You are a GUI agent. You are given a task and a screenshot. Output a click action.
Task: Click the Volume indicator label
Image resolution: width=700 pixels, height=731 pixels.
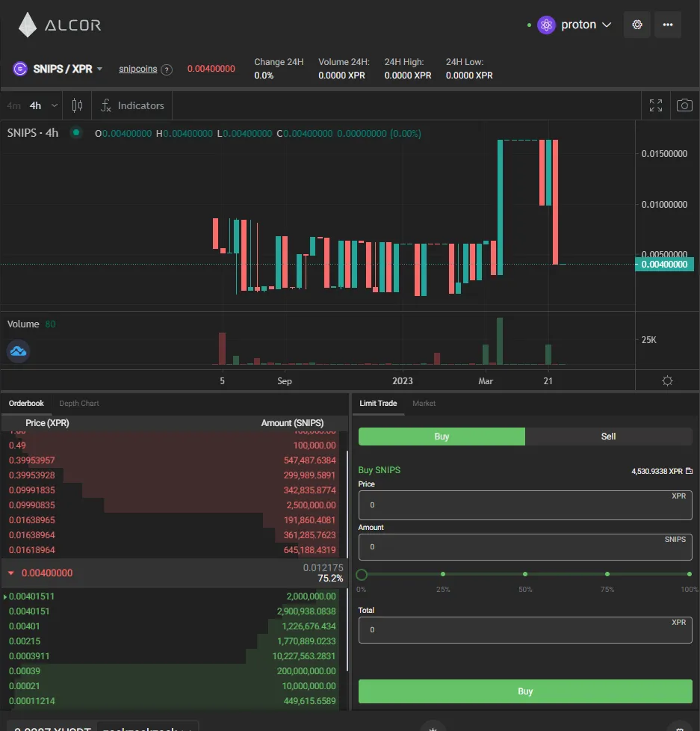(x=23, y=324)
